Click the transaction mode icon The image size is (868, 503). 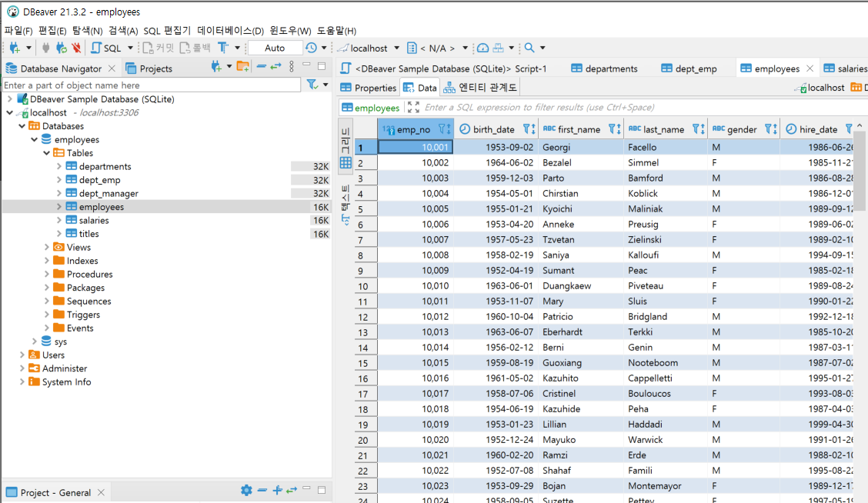pos(223,48)
